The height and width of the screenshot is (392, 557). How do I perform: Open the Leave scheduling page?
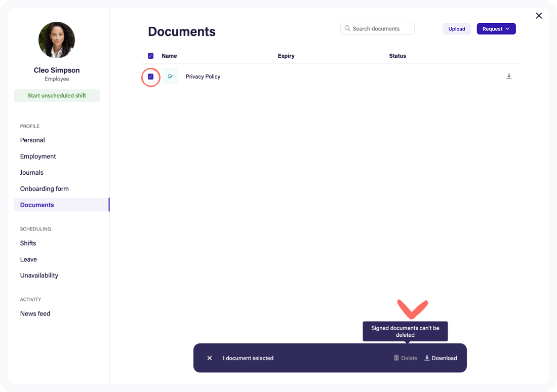(x=28, y=259)
